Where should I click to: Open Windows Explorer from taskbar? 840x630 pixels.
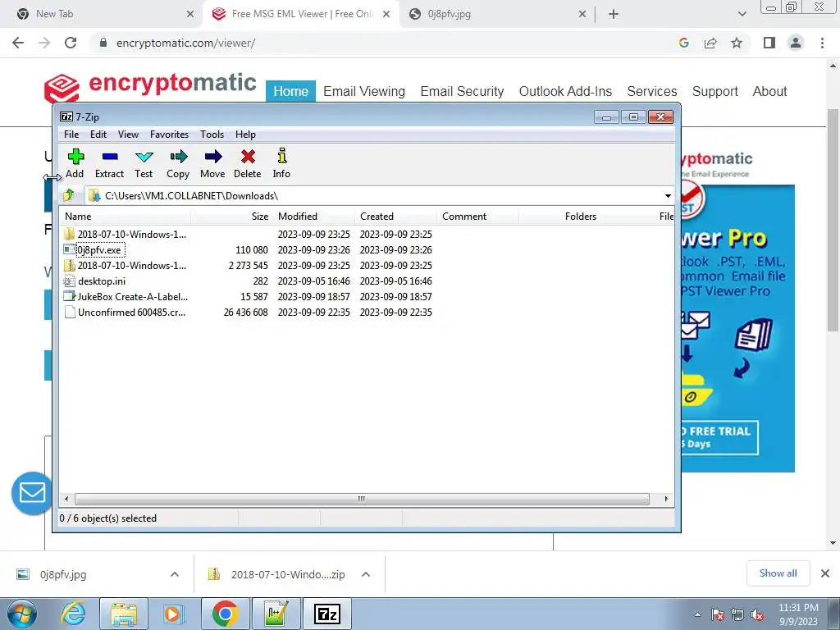click(x=124, y=614)
